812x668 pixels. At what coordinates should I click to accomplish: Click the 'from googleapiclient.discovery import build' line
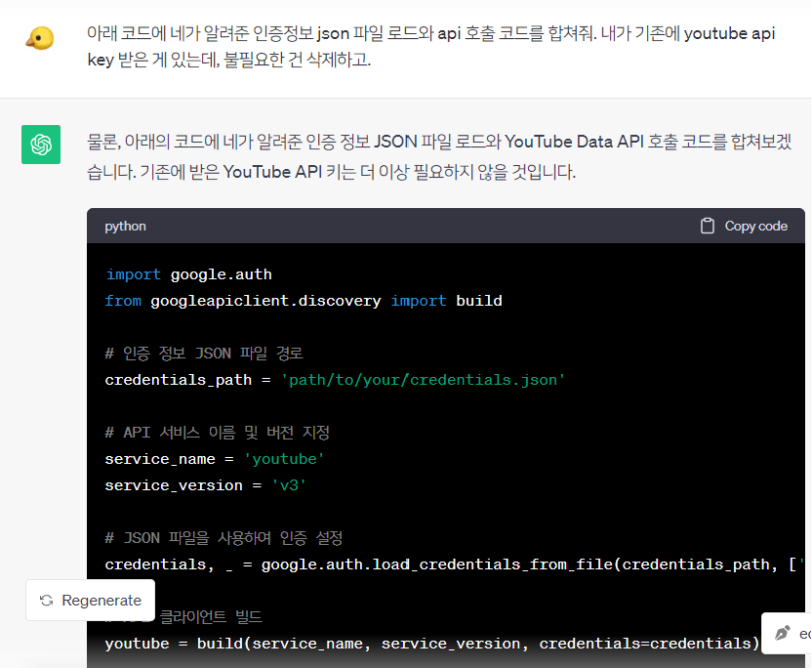(304, 301)
